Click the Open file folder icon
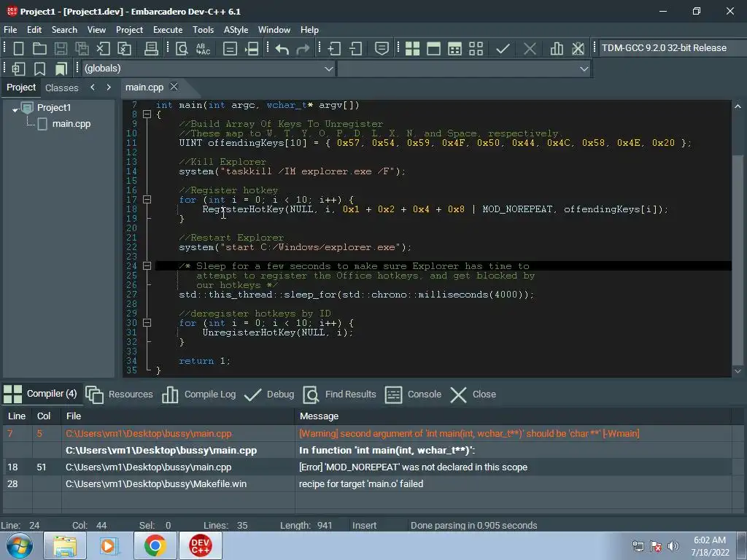 pyautogui.click(x=39, y=49)
